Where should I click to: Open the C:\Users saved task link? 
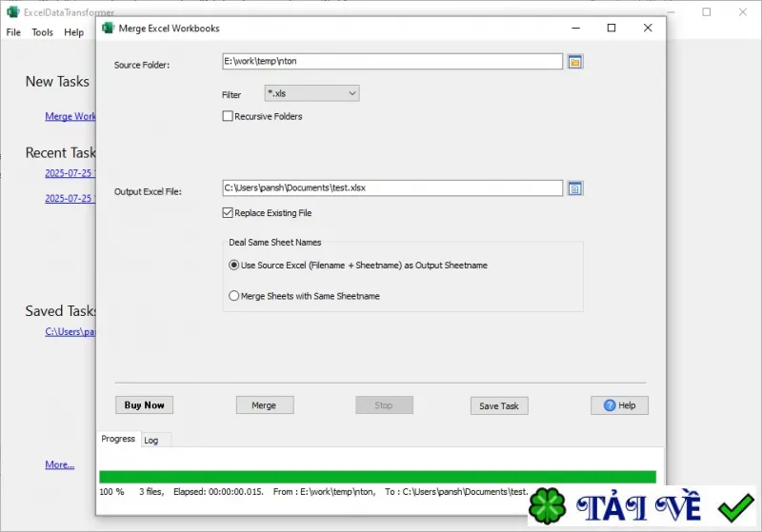click(x=70, y=331)
